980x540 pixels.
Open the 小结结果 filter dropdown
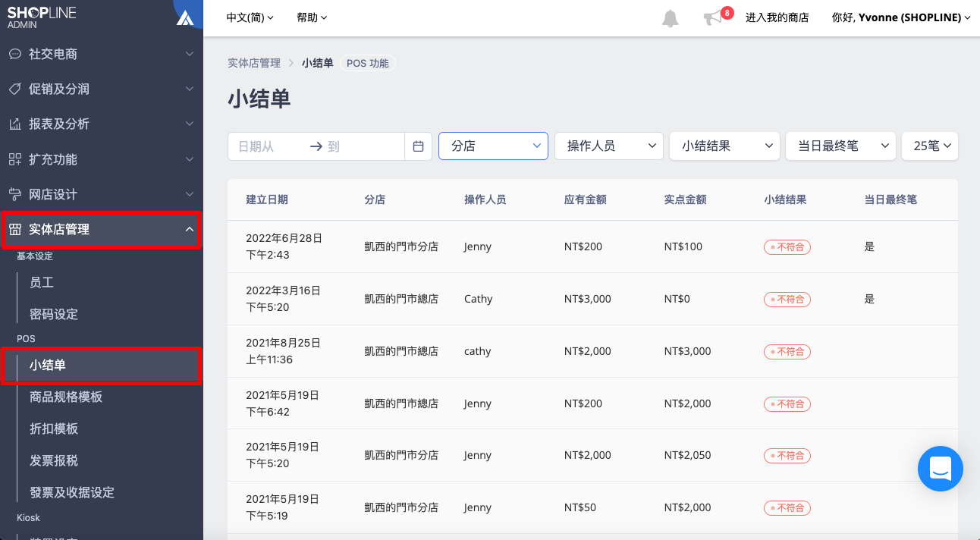[724, 146]
